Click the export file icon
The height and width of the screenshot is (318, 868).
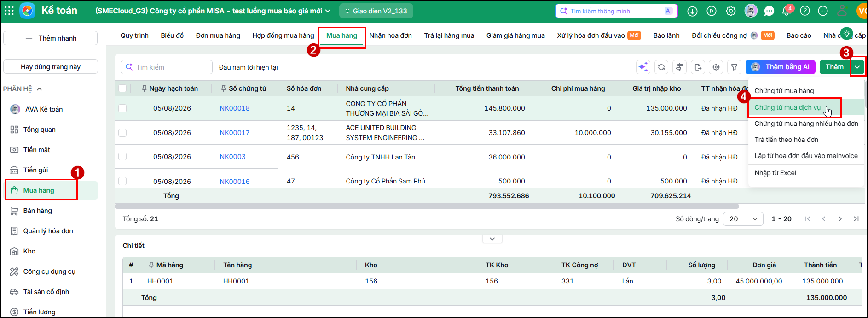[698, 67]
